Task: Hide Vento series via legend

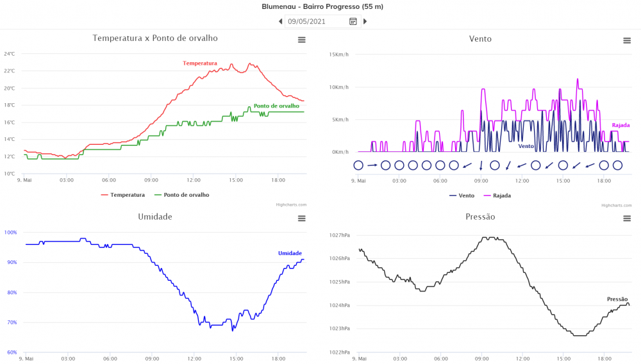Action: pyautogui.click(x=462, y=195)
